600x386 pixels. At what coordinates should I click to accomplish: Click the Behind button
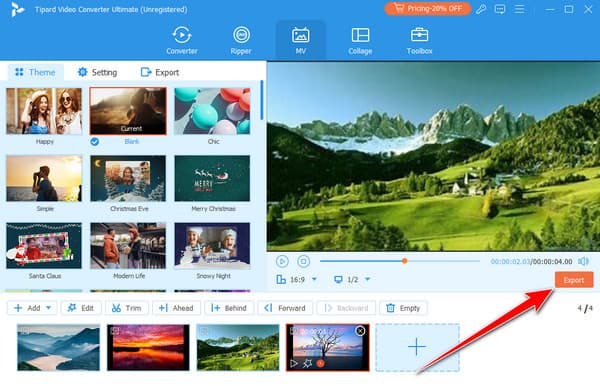(x=229, y=308)
